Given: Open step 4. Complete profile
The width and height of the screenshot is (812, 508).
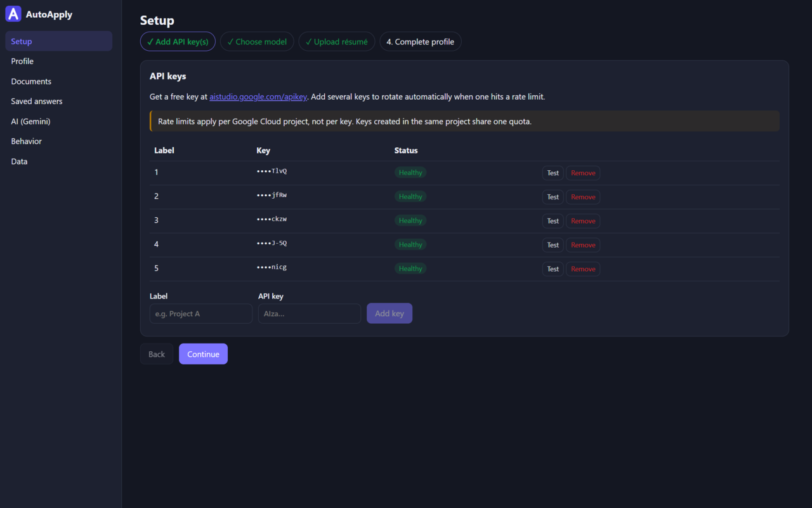Looking at the screenshot, I should pos(421,42).
